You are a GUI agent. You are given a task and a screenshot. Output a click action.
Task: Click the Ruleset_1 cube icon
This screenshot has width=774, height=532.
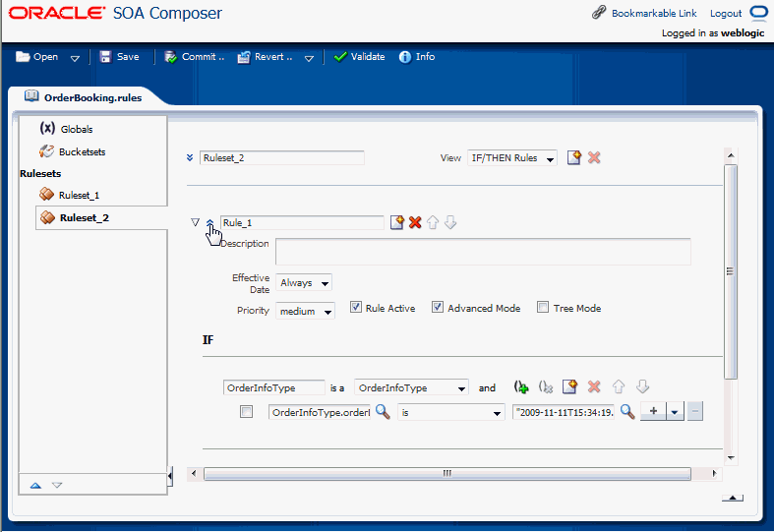pyautogui.click(x=46, y=194)
